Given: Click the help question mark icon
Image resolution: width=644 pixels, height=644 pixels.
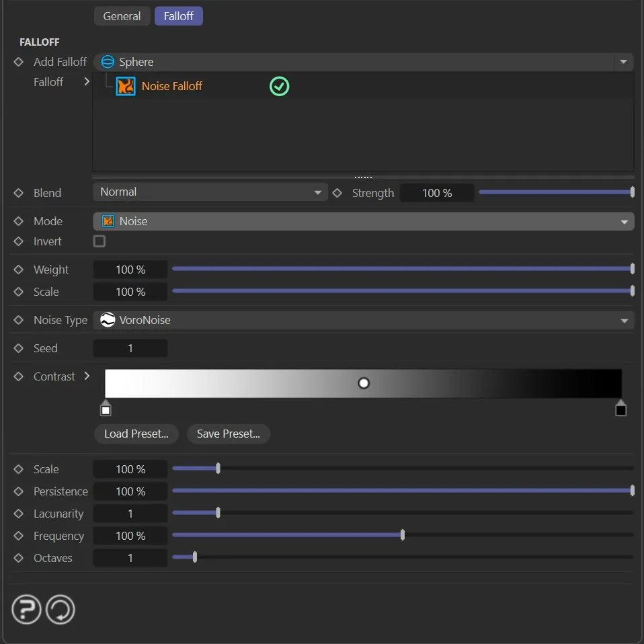Looking at the screenshot, I should click(x=26, y=610).
